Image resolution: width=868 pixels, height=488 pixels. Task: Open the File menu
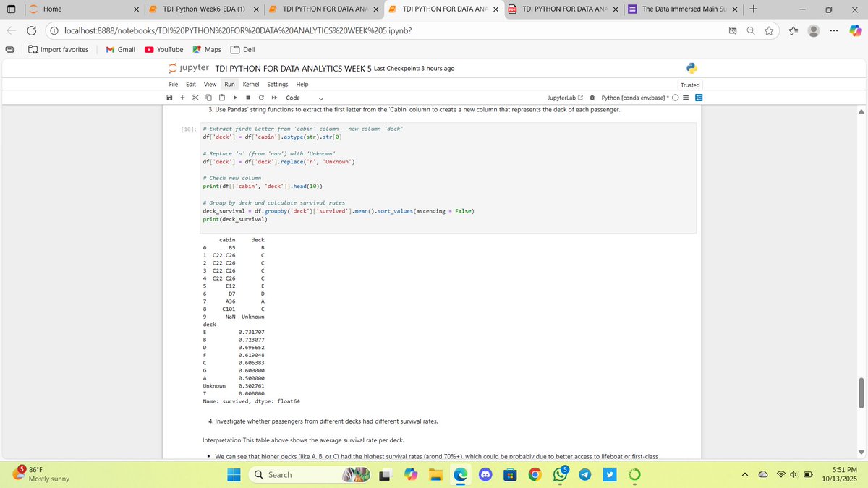coord(174,84)
